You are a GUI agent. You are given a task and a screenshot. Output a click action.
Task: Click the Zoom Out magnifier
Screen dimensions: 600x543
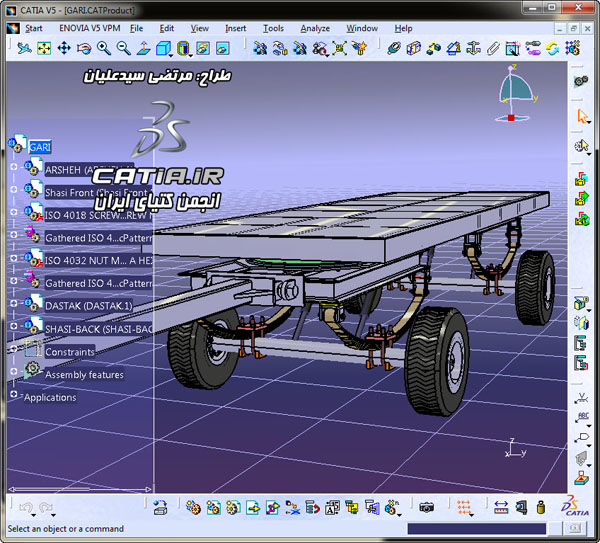coord(124,49)
